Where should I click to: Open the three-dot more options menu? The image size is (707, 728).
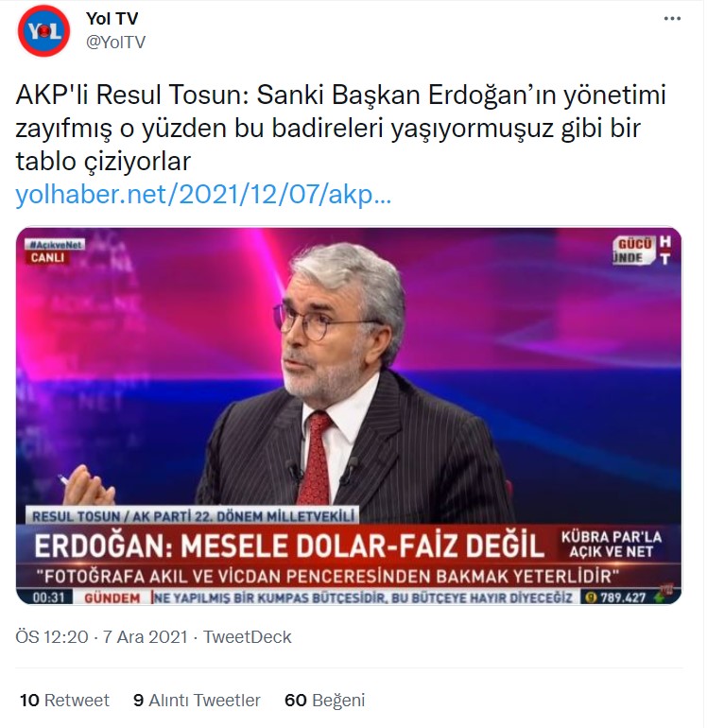[x=672, y=19]
